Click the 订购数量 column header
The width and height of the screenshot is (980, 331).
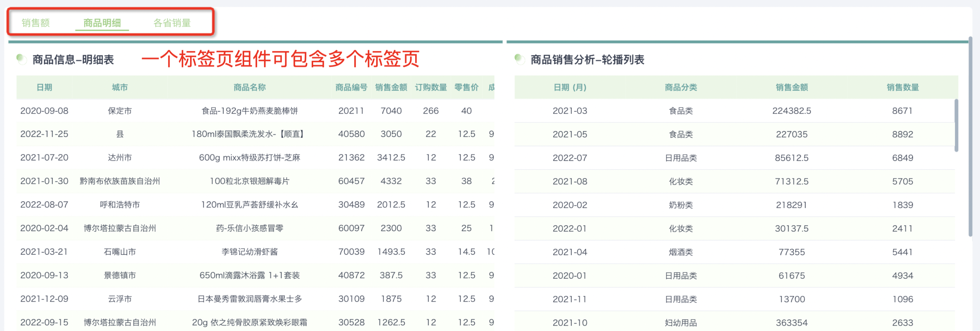tap(431, 87)
